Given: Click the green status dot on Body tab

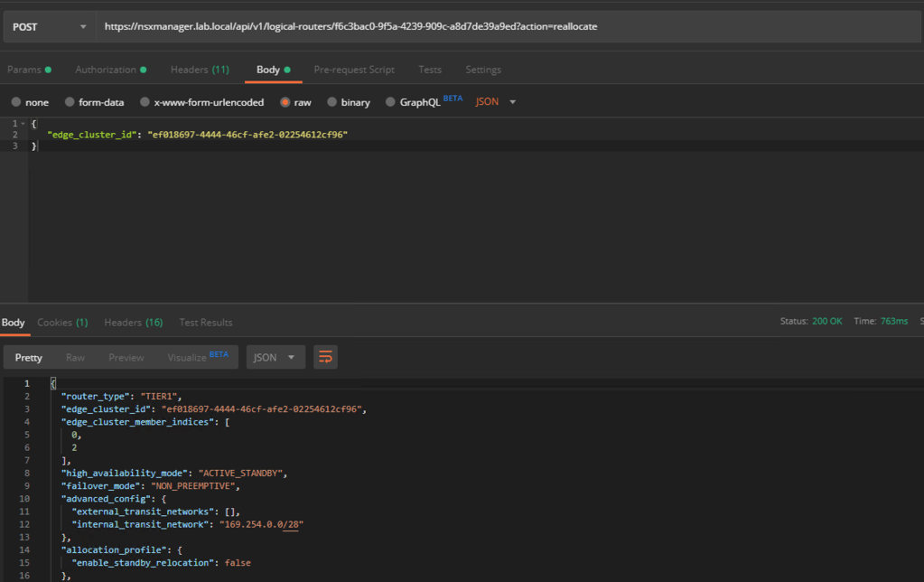Looking at the screenshot, I should coord(289,69).
